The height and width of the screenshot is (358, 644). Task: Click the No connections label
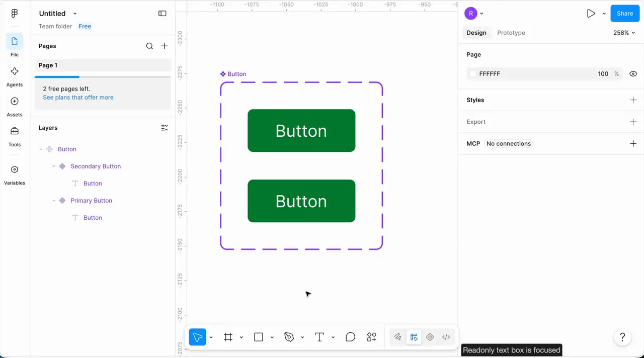pyautogui.click(x=509, y=144)
